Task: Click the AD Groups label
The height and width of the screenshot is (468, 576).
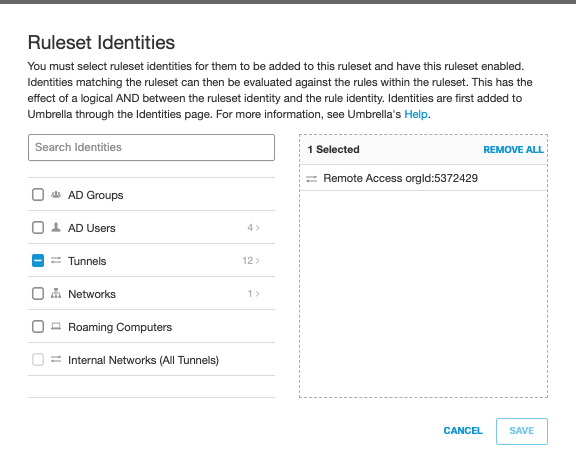Action: [x=96, y=195]
